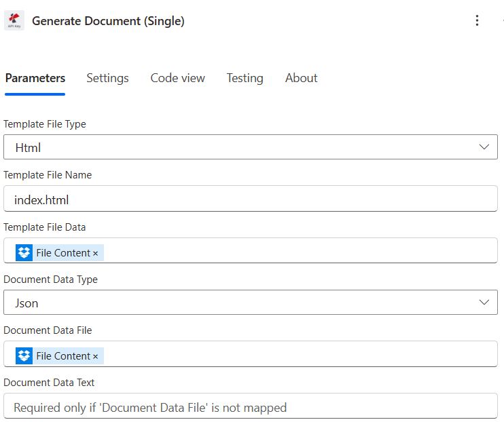The image size is (504, 422).
Task: Remove File Content token from Document Data File
Action: [x=96, y=356]
